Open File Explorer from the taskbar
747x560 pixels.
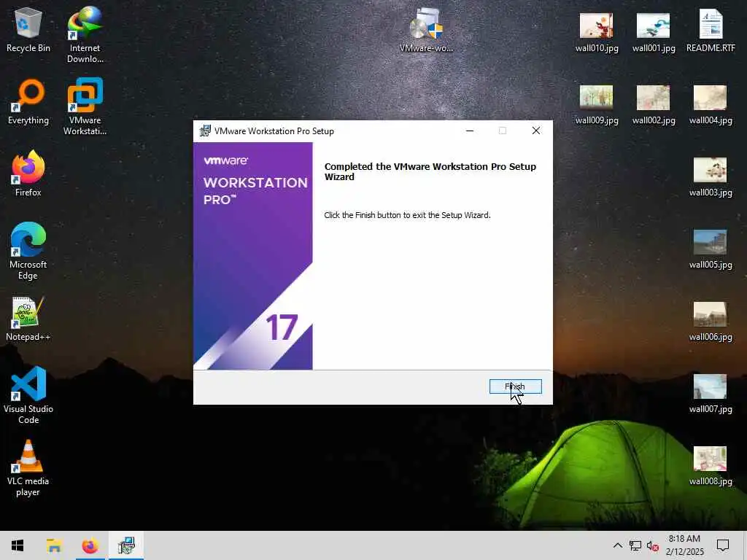point(54,545)
